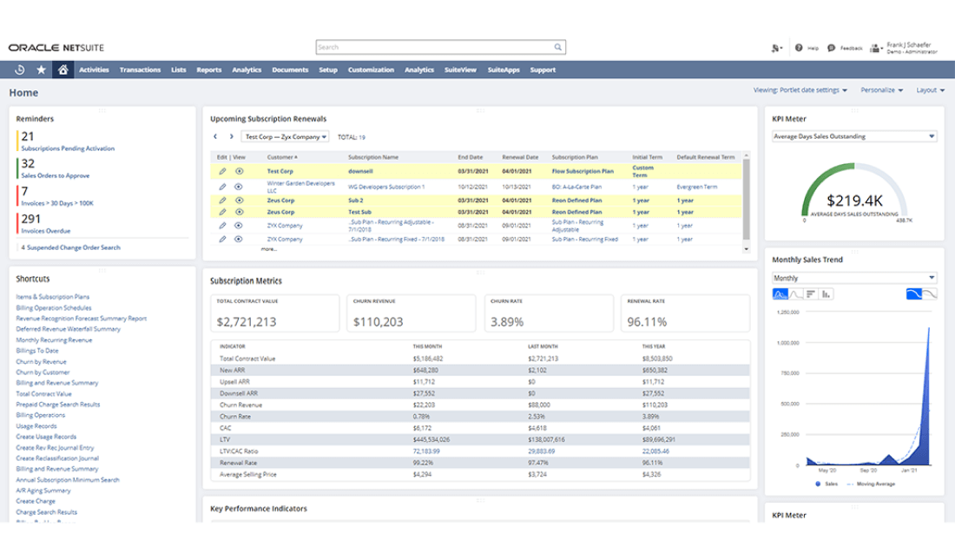Click the Shortcuts star icon

point(41,70)
